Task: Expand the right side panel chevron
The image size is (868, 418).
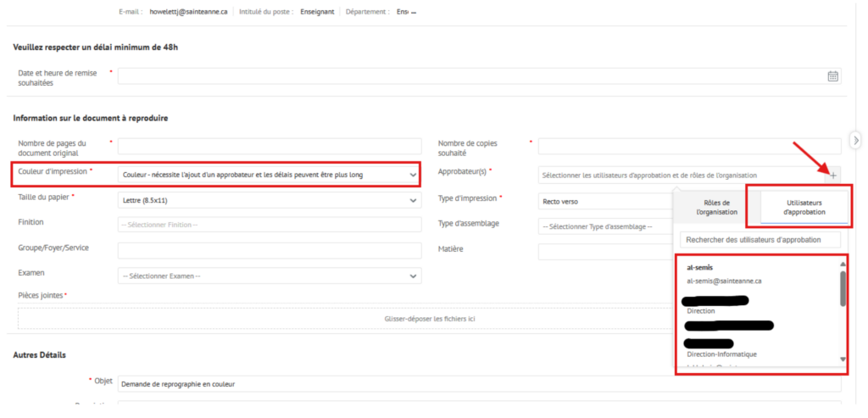Action: (x=856, y=139)
